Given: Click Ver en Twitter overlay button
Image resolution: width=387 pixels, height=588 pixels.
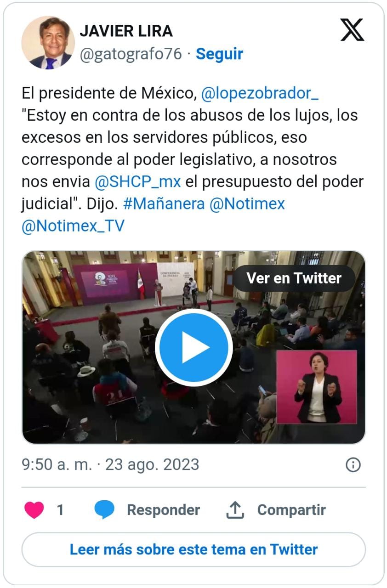Looking at the screenshot, I should tap(294, 278).
